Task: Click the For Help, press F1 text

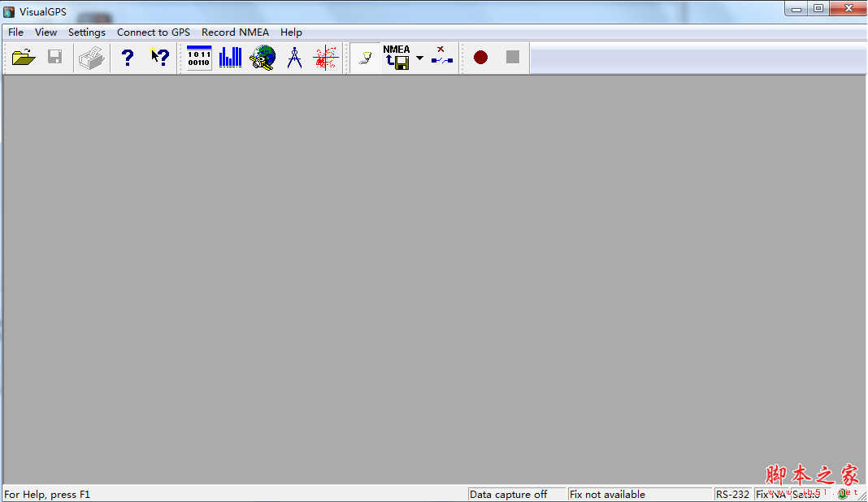Action: coord(47,494)
